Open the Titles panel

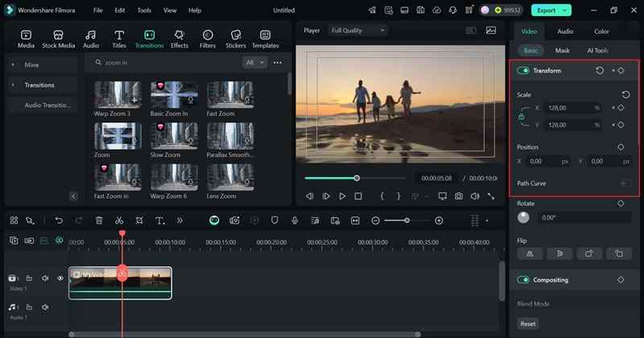(119, 39)
